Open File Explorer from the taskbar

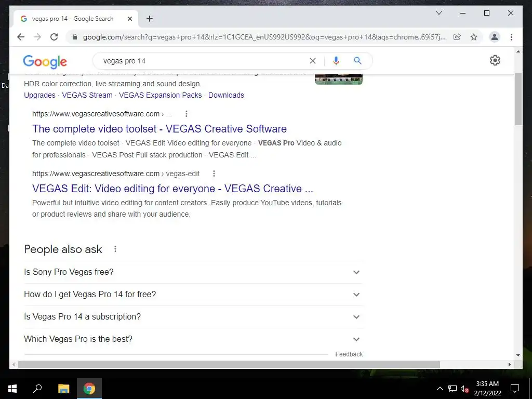coord(63,389)
